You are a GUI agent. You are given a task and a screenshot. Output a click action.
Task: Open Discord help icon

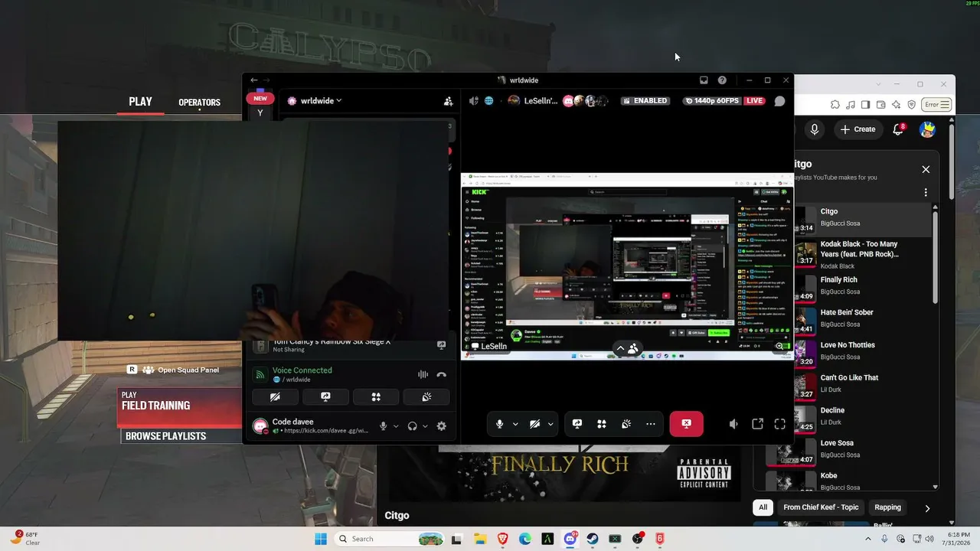[722, 80]
